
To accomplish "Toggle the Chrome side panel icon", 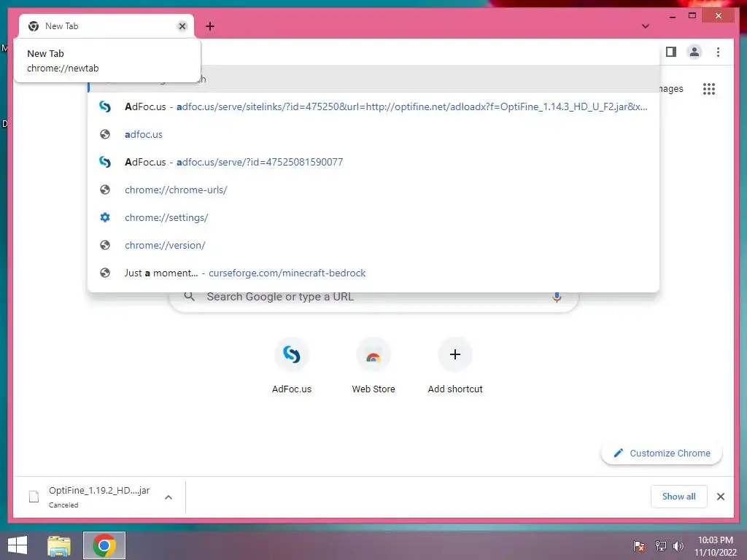I will pos(671,52).
